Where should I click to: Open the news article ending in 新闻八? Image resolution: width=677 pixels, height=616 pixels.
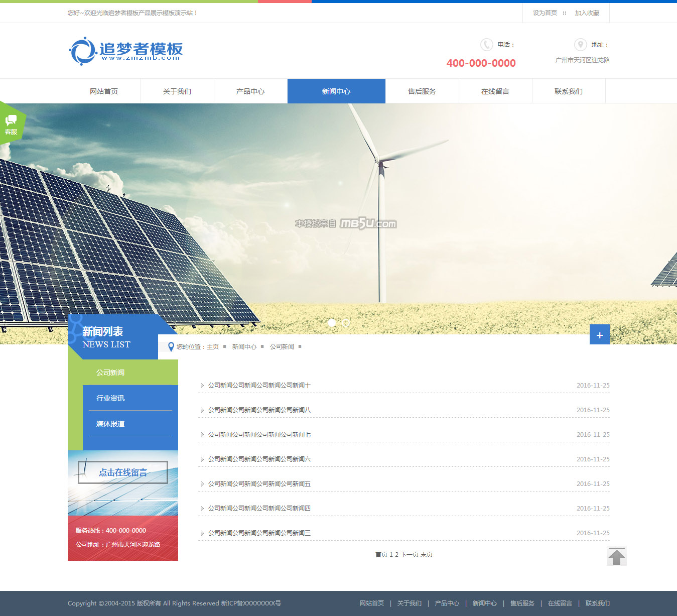[x=259, y=410]
